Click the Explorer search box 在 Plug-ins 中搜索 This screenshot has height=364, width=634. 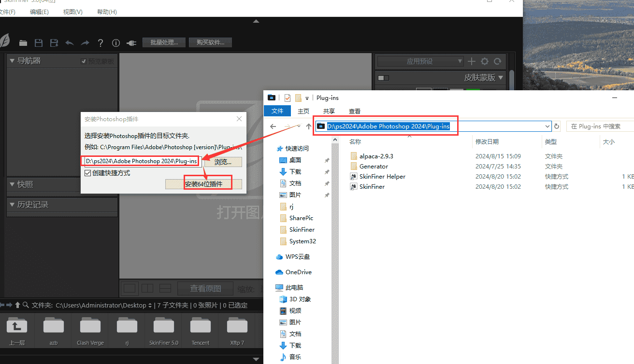[x=600, y=126]
